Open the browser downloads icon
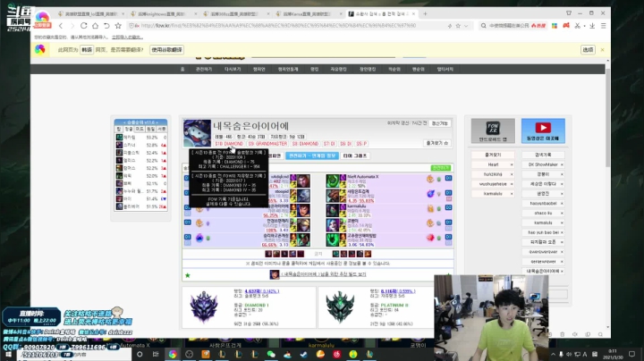Screen dimensions: 644x361 [x=592, y=26]
